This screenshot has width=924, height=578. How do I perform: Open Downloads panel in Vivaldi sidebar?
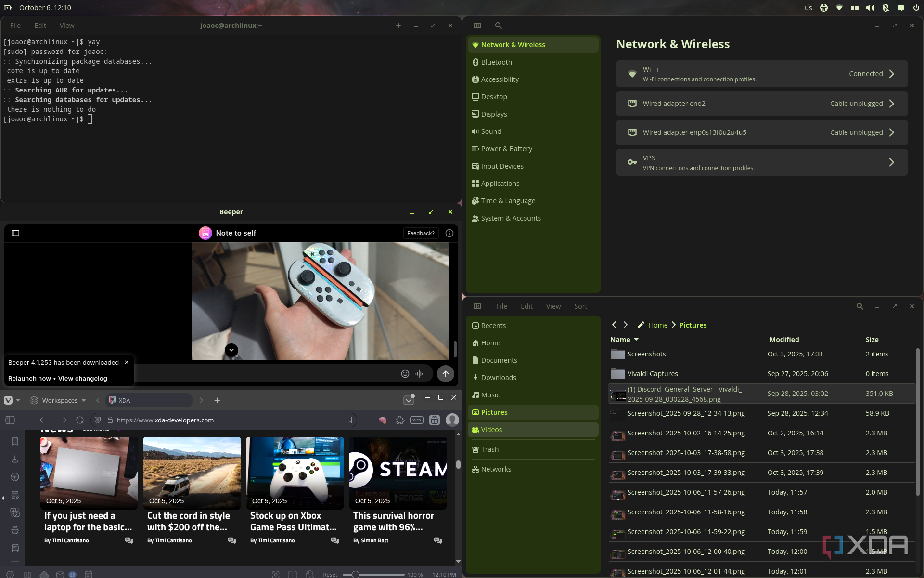(15, 459)
